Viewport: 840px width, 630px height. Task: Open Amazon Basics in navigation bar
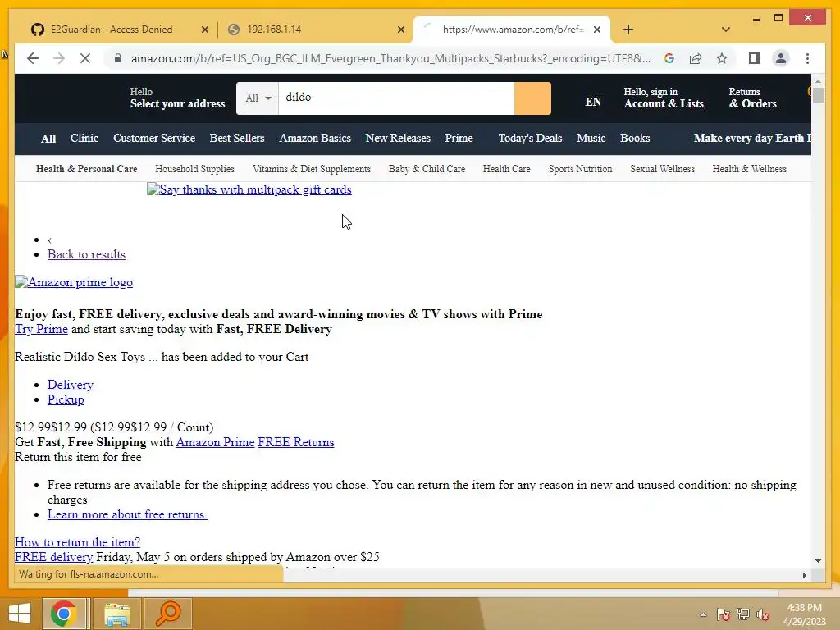(315, 138)
